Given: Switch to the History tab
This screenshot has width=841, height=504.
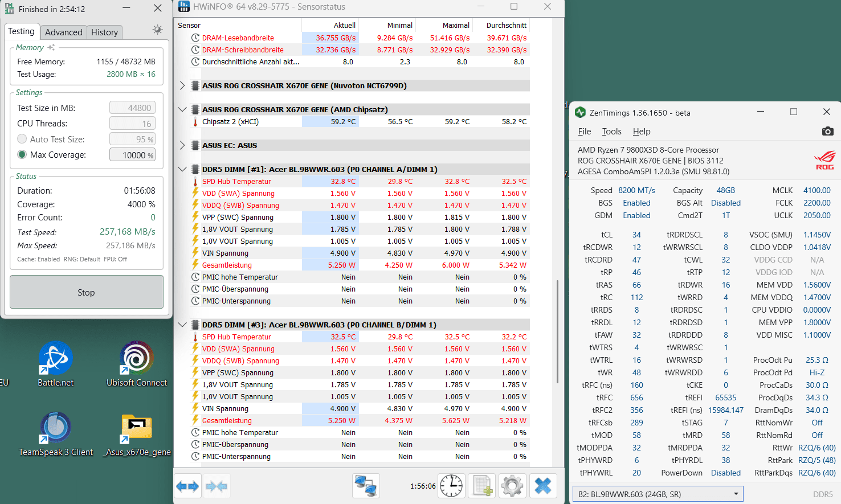Looking at the screenshot, I should pos(105,32).
